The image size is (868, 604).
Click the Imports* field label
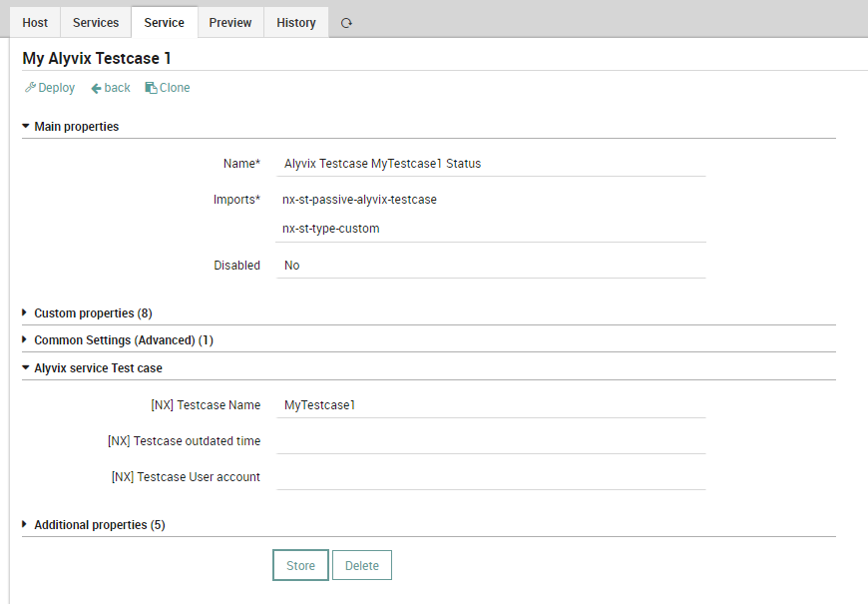(x=236, y=200)
